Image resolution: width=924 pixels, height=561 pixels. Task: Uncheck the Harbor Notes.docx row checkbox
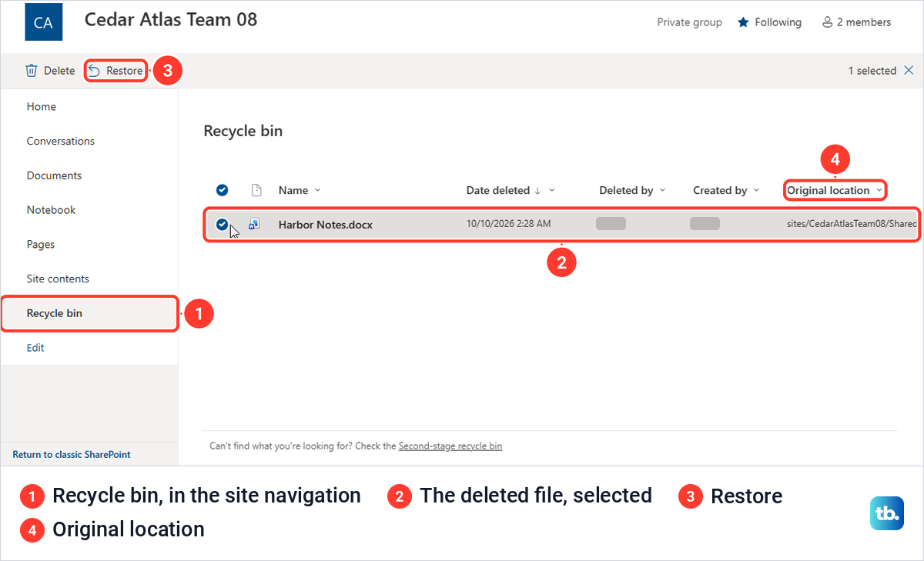click(x=222, y=224)
